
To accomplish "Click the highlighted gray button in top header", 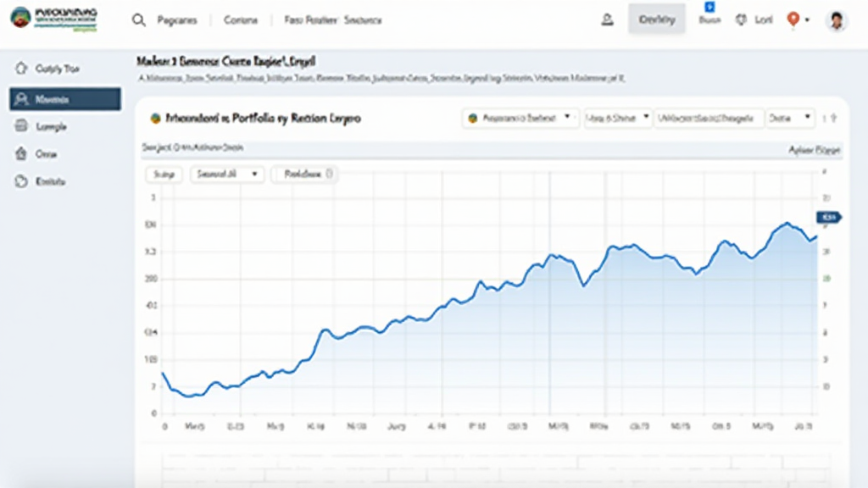I will 657,19.
